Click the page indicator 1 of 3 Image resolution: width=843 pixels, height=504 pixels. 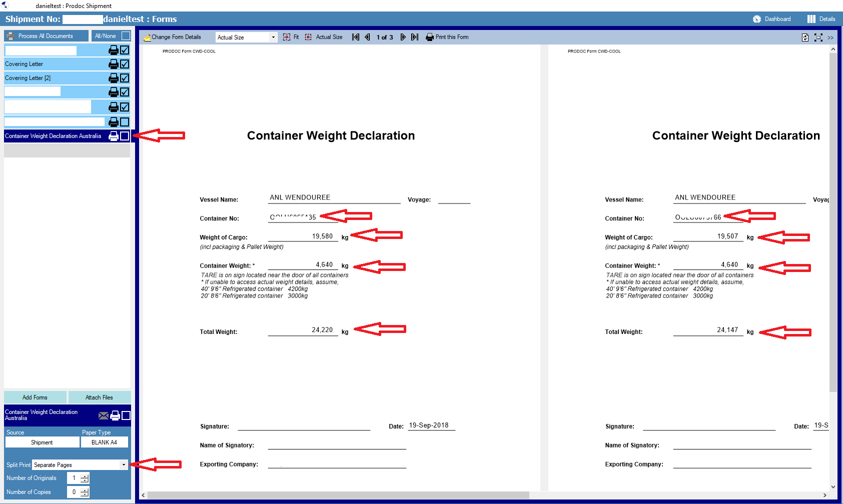[385, 37]
